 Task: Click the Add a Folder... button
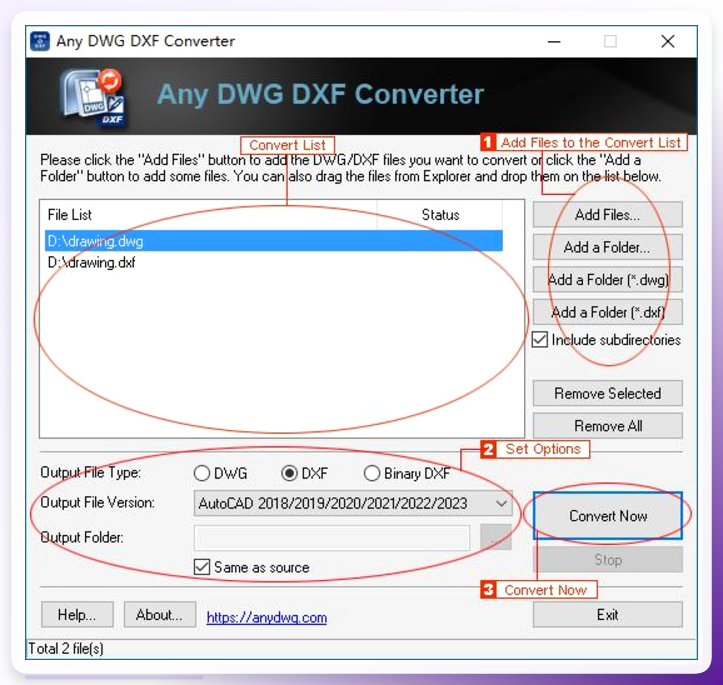click(x=607, y=247)
